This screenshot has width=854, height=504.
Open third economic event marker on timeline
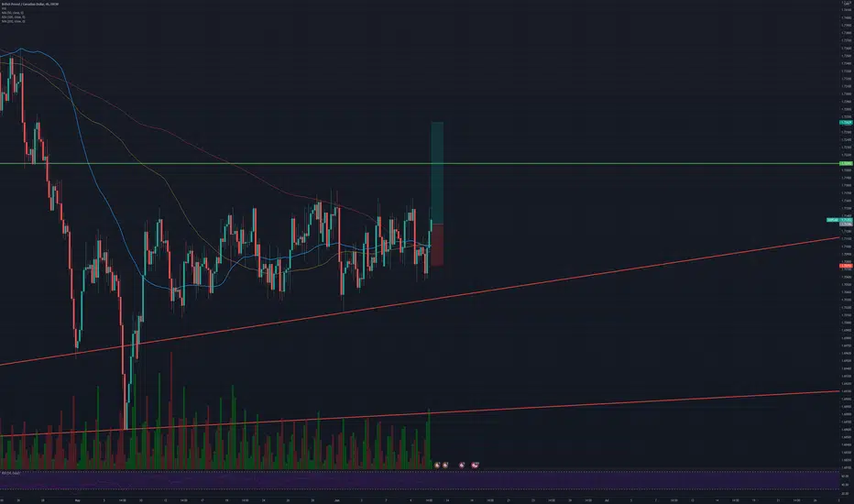tap(462, 466)
